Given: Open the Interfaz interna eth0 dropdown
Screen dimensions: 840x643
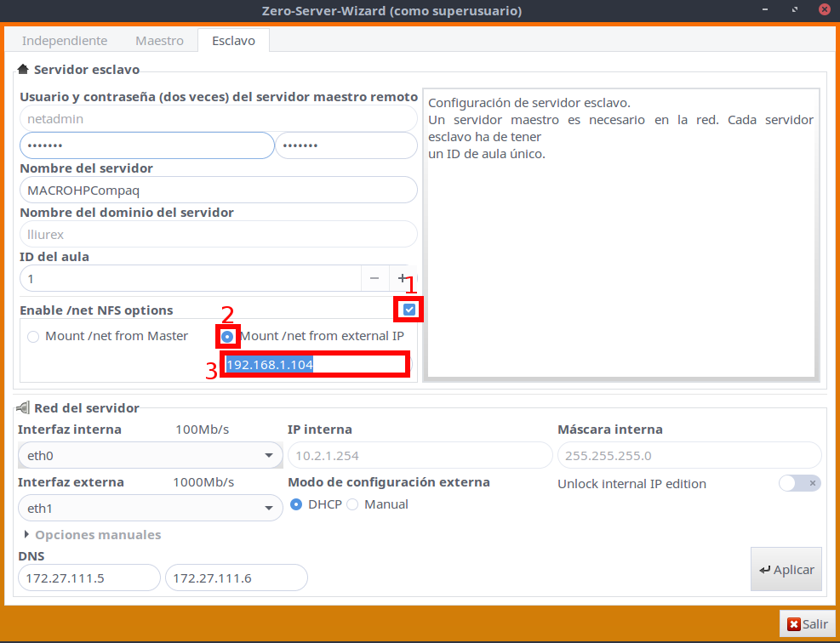Looking at the screenshot, I should pos(150,456).
